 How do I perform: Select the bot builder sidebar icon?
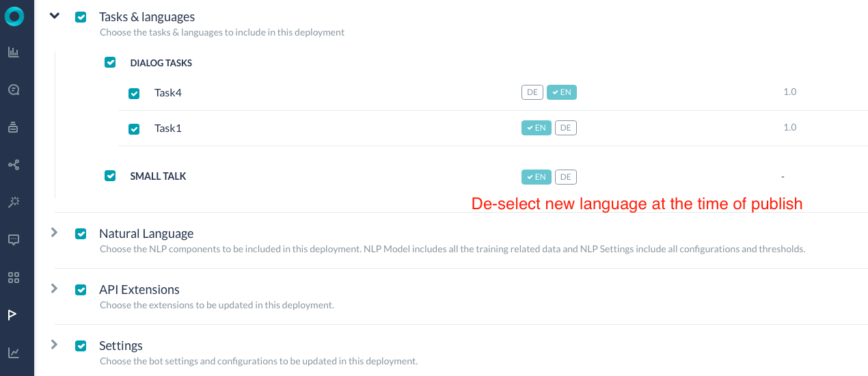click(x=14, y=127)
